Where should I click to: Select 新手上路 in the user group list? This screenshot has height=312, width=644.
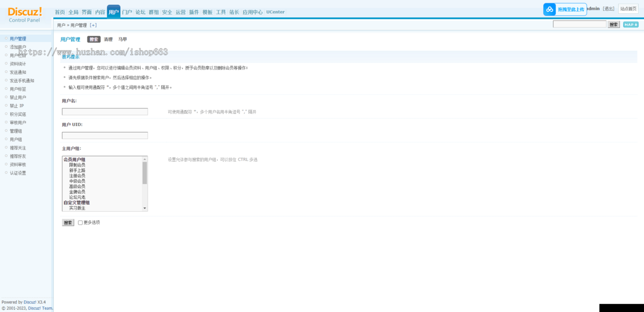(x=77, y=170)
